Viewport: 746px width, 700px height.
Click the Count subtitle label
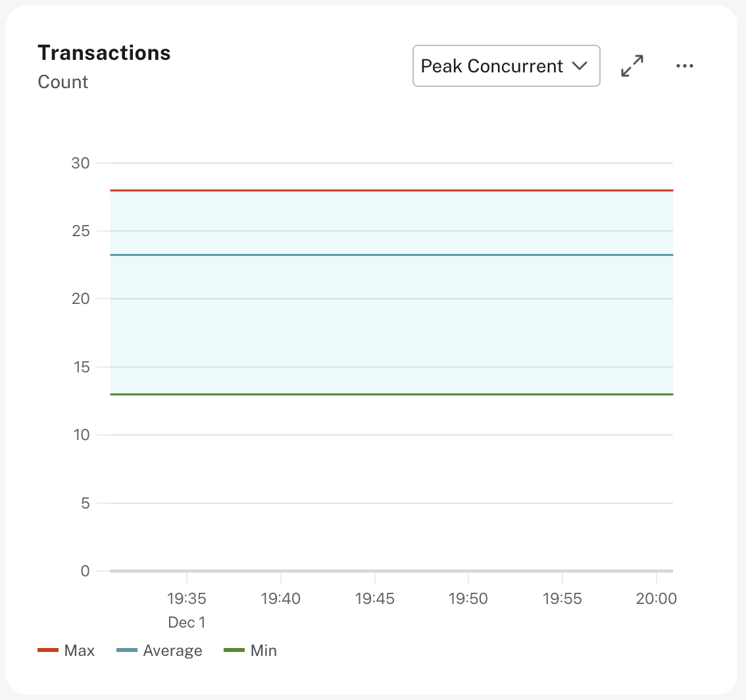[x=63, y=82]
